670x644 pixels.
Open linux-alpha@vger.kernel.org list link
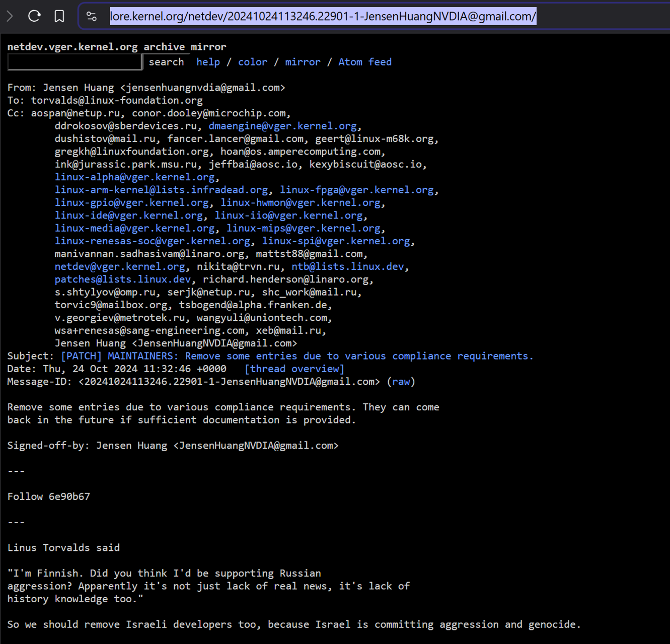(134, 177)
